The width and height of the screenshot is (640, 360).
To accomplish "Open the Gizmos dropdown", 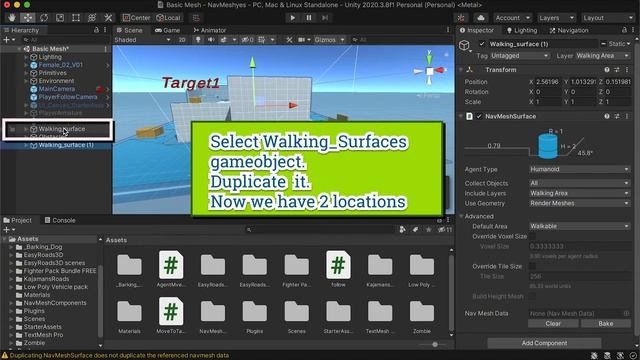I will tap(329, 40).
